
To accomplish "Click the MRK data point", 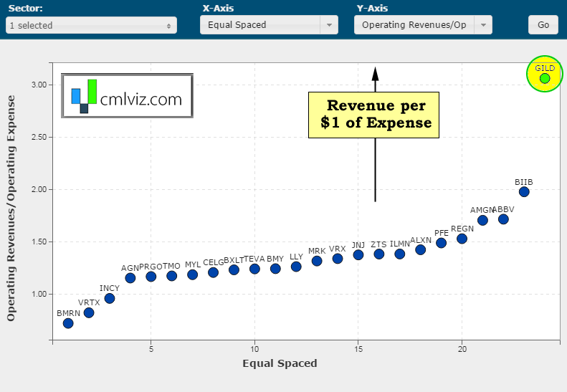I will (x=317, y=261).
